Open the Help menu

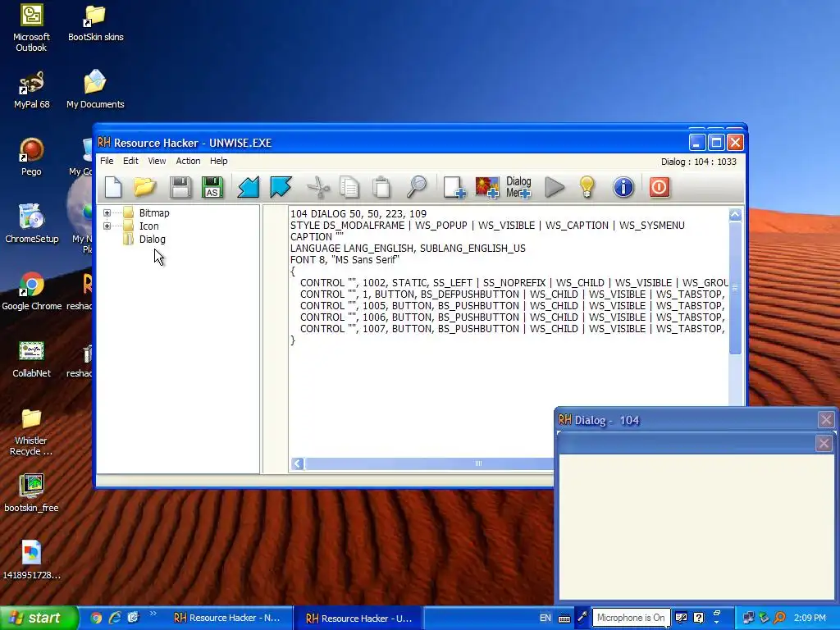[218, 161]
